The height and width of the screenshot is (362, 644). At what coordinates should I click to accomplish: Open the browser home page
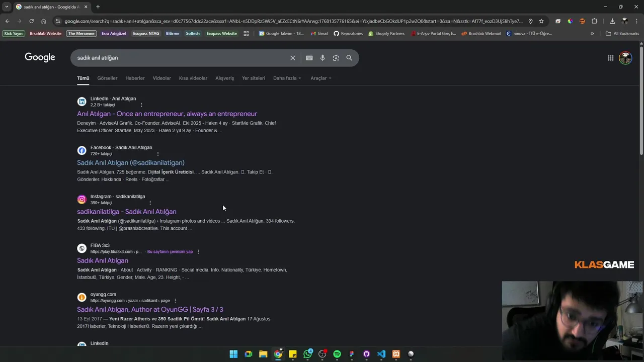coord(43,21)
